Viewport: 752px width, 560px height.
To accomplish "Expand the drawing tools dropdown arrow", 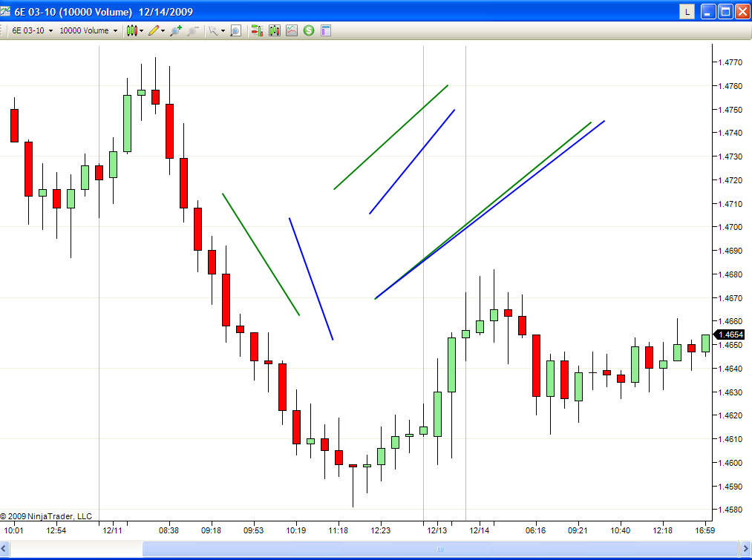I will pyautogui.click(x=163, y=30).
